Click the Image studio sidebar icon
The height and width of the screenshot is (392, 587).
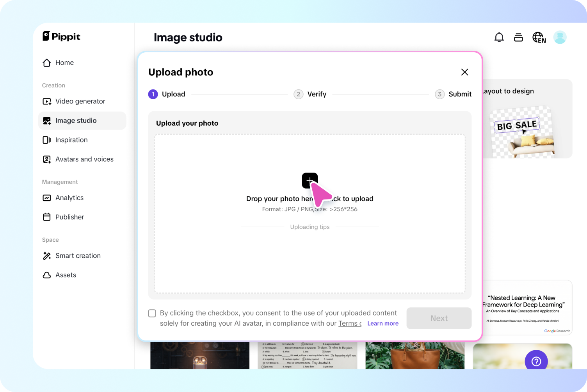[x=47, y=121]
